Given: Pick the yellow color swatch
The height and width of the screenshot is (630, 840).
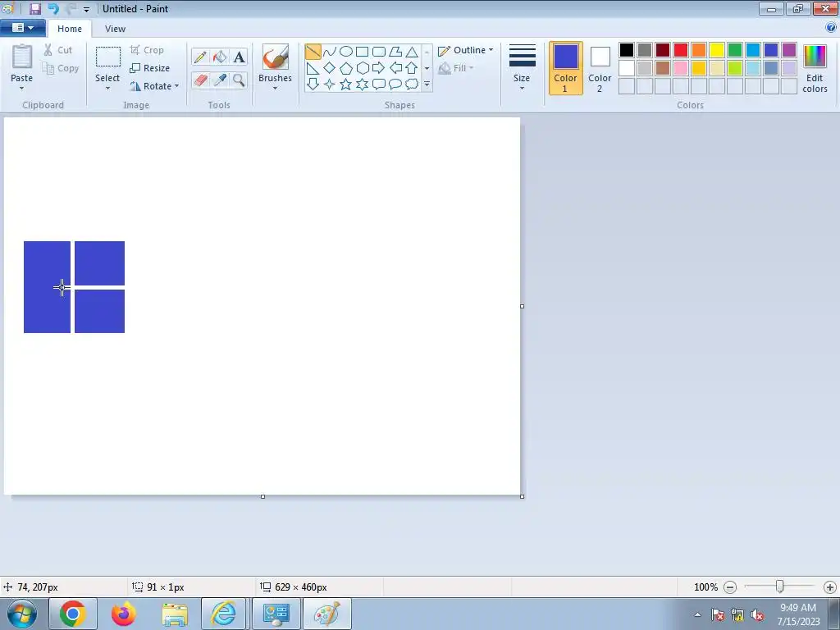Looking at the screenshot, I should (717, 50).
